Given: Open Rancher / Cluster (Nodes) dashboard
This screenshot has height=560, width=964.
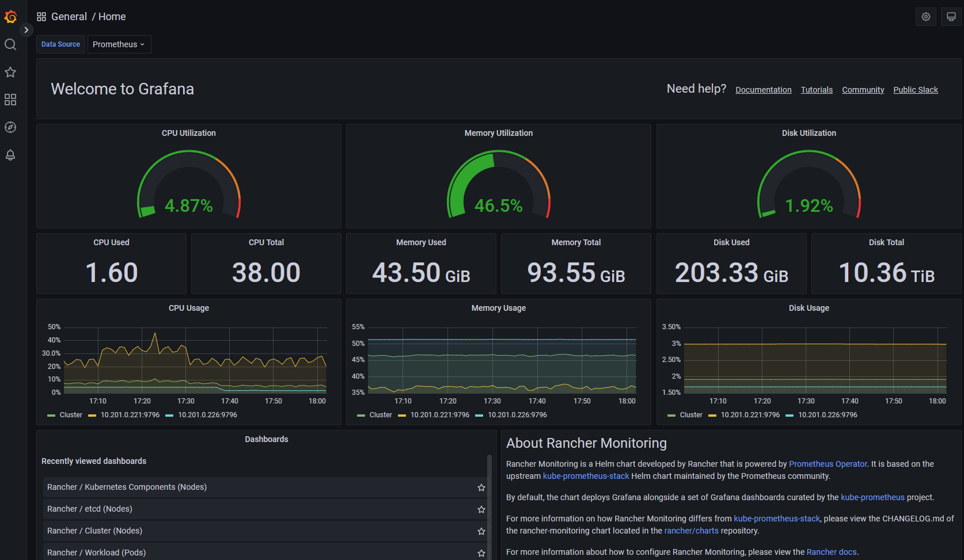Looking at the screenshot, I should 94,531.
